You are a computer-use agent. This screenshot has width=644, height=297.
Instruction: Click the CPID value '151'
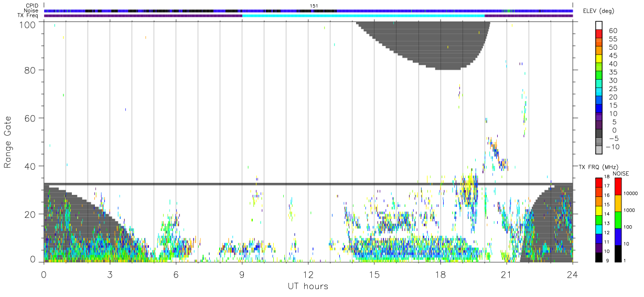pyautogui.click(x=314, y=6)
